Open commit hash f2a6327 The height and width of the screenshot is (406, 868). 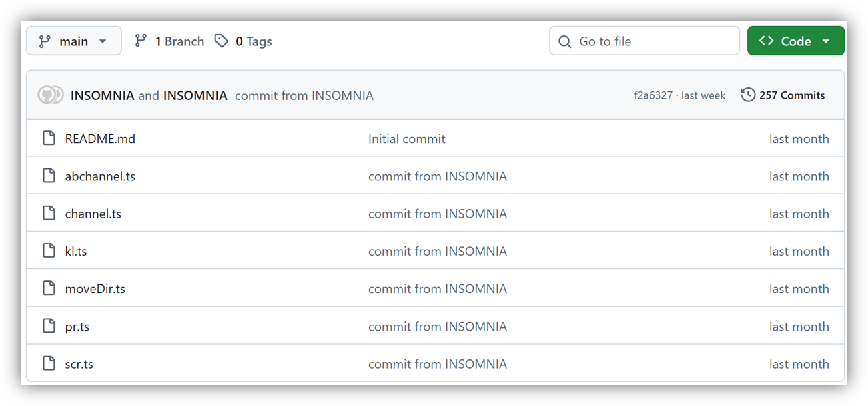coord(653,95)
